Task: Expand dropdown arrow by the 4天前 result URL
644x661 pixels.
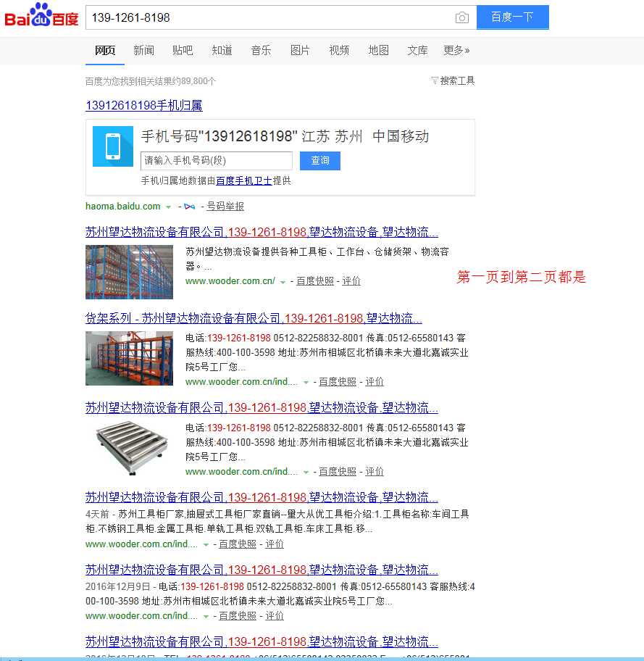Action: coord(206,545)
